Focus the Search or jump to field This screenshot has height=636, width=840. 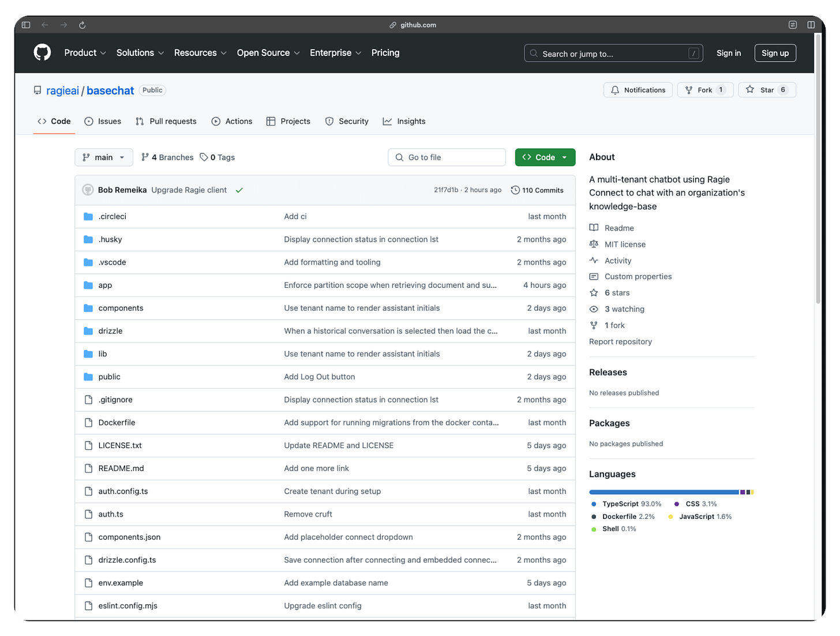point(613,53)
